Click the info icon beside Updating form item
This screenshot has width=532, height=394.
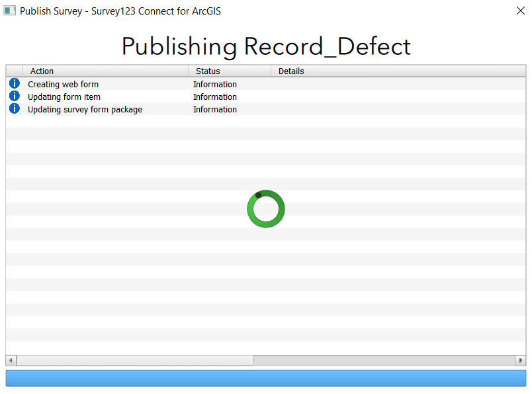[15, 96]
